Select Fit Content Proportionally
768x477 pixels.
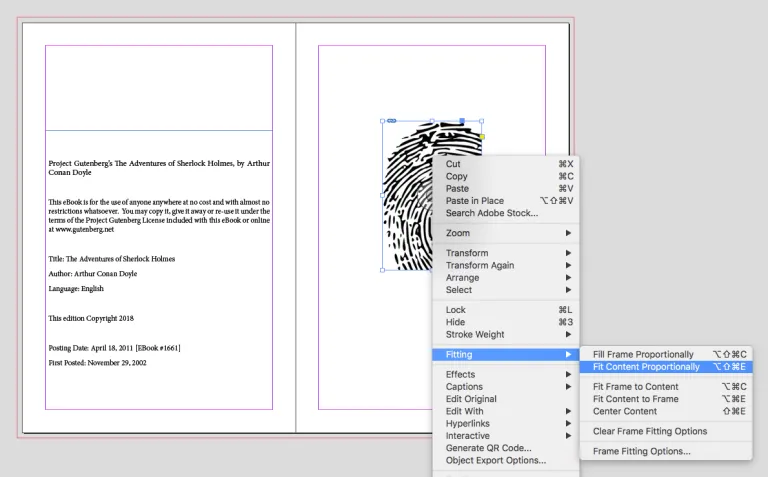click(666, 367)
